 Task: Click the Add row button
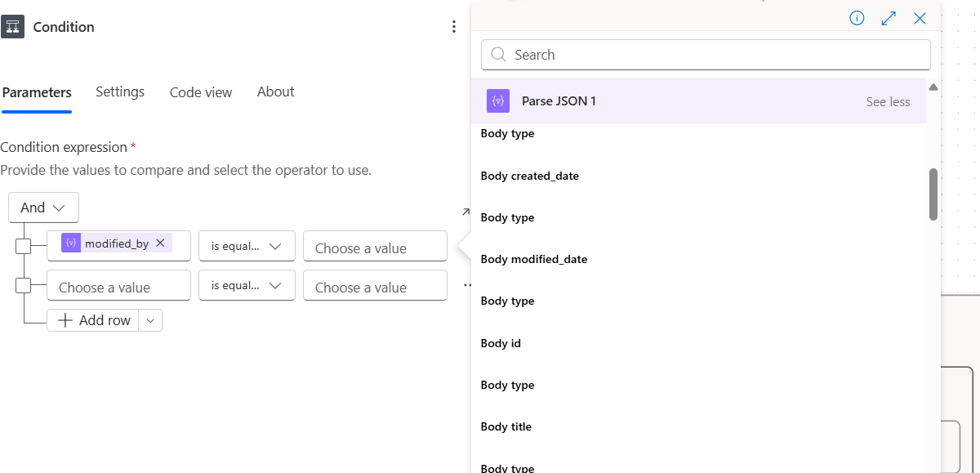pos(94,319)
